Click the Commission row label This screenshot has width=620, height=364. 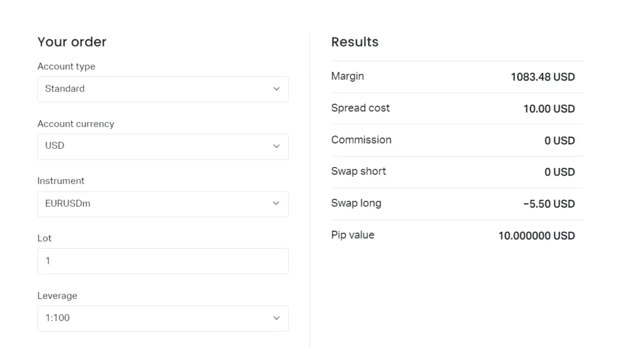click(361, 140)
